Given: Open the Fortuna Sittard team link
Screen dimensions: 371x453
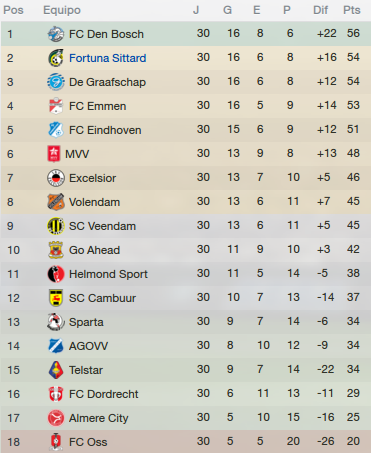Looking at the screenshot, I should click(108, 58).
